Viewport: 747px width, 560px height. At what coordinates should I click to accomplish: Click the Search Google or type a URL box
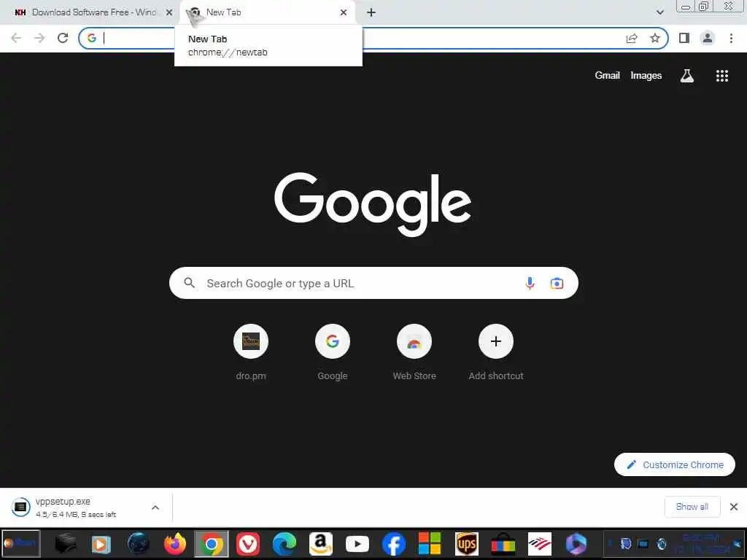373,284
